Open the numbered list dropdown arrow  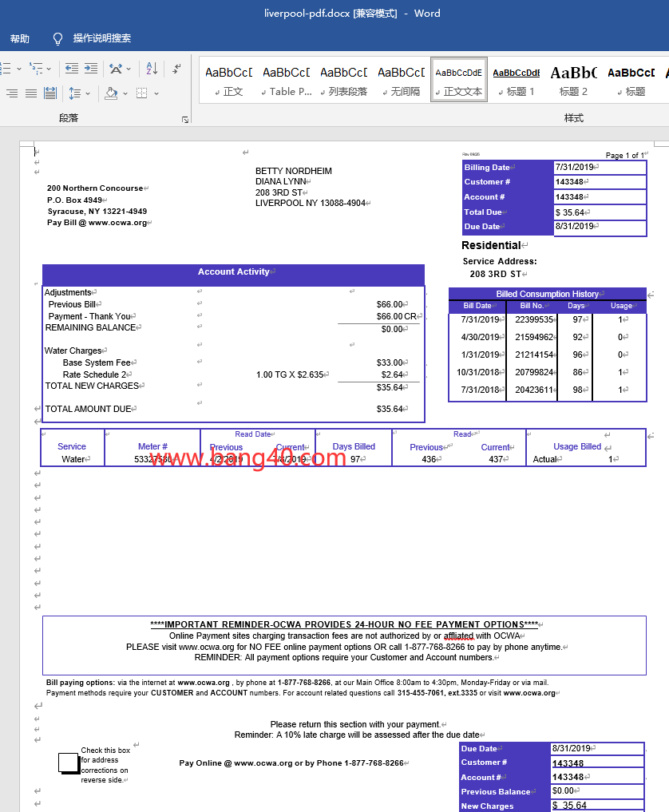tap(19, 69)
